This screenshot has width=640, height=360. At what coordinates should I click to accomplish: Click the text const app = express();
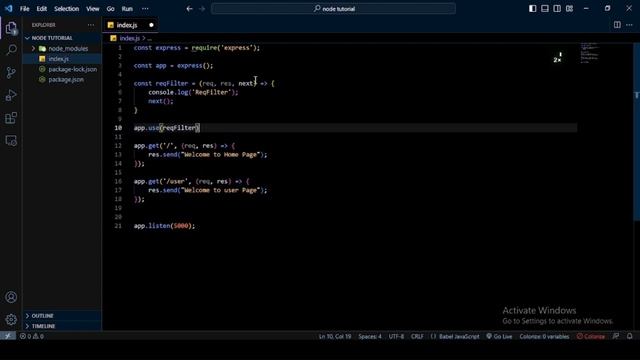point(173,66)
